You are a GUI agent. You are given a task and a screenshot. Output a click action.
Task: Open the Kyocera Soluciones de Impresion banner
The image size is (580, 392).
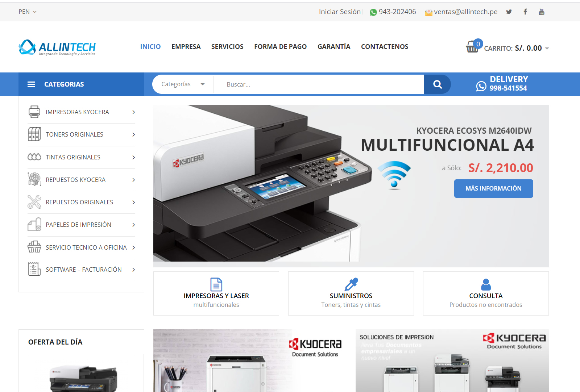(452, 360)
